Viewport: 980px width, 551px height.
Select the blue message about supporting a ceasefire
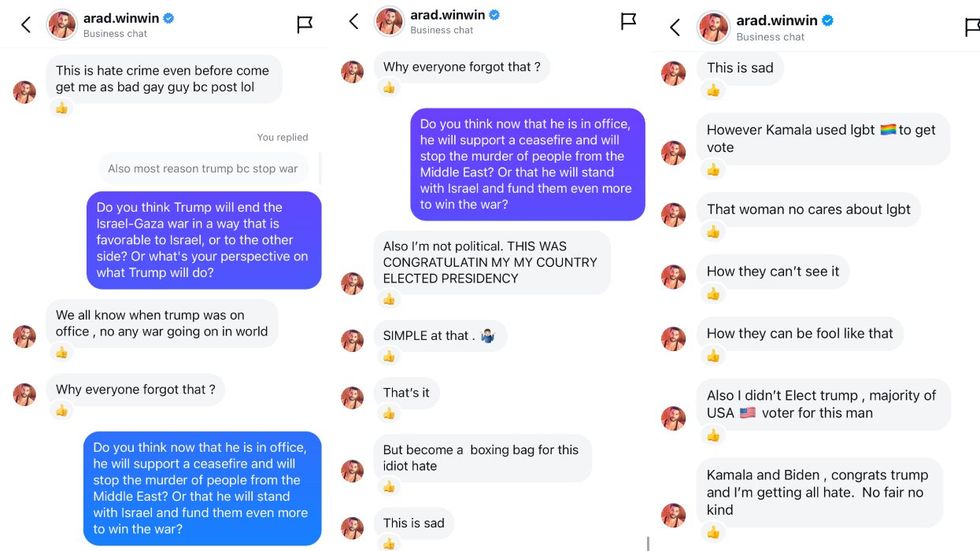click(x=201, y=488)
